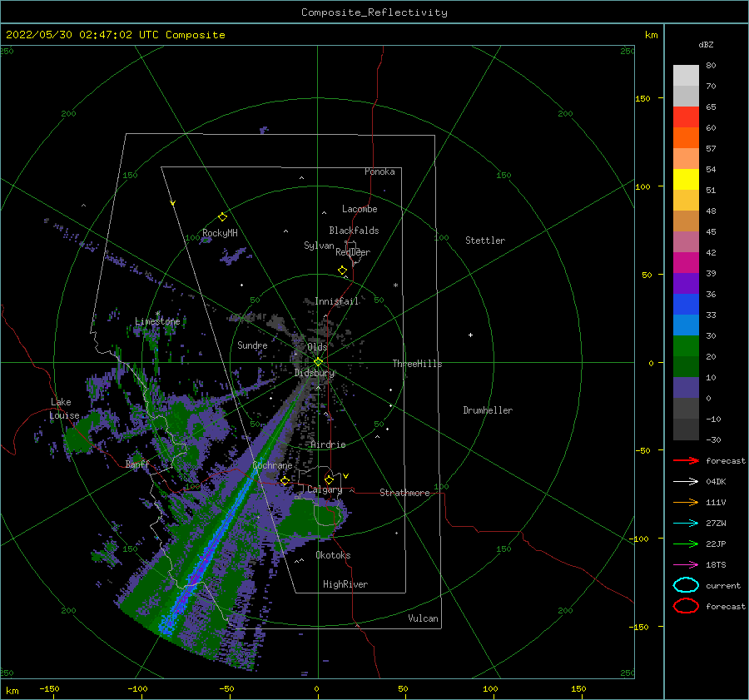Screen dimensions: 749x700
Task: Click the orange 111V arrow legend icon
Action: coord(686,502)
